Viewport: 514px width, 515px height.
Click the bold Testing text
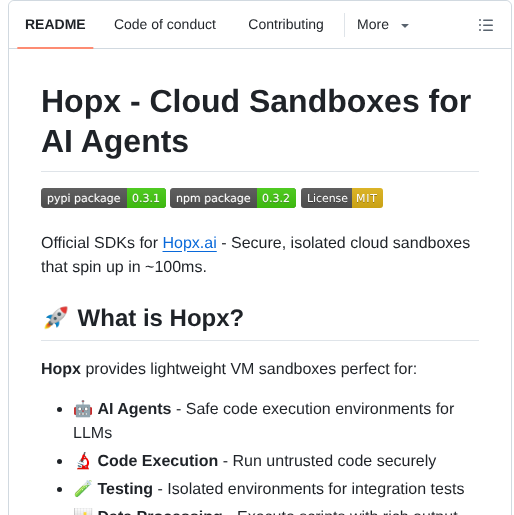(125, 489)
